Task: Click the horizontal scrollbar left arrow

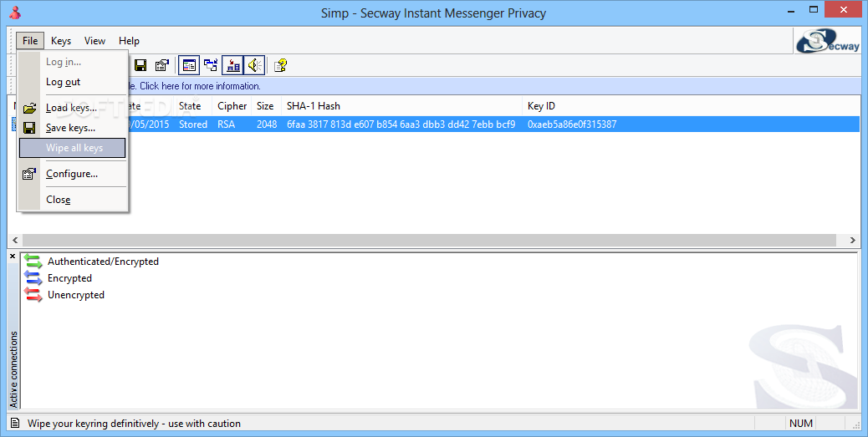Action: 15,240
